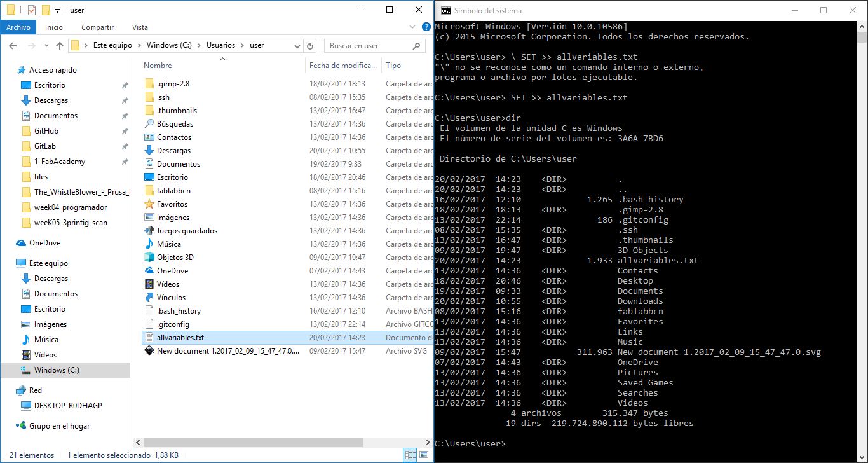Click the Acceso rápido star icon
This screenshot has height=463, width=868.
point(21,70)
